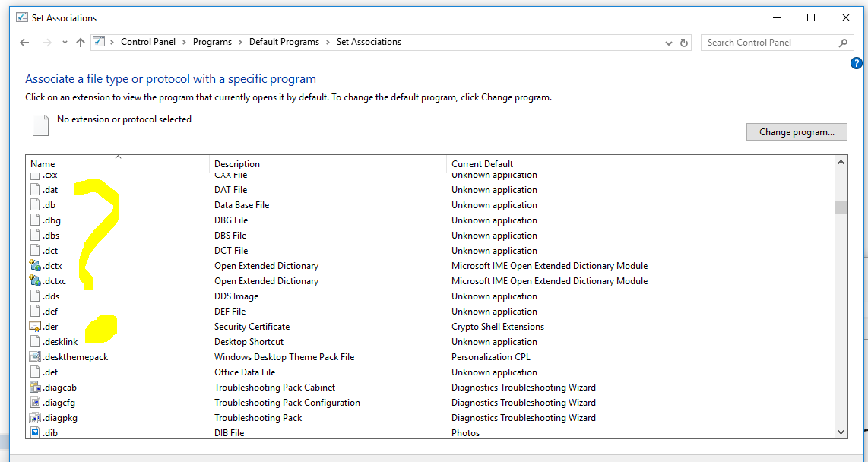
Task: Select the .db file icon
Action: tap(36, 204)
